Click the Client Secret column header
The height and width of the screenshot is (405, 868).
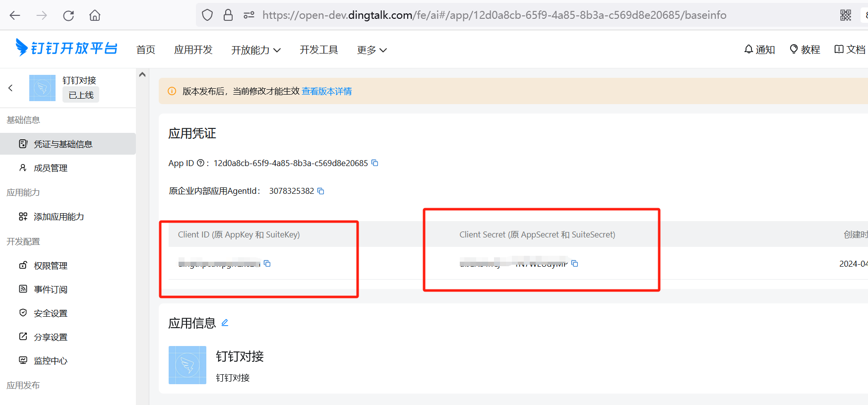click(x=537, y=234)
